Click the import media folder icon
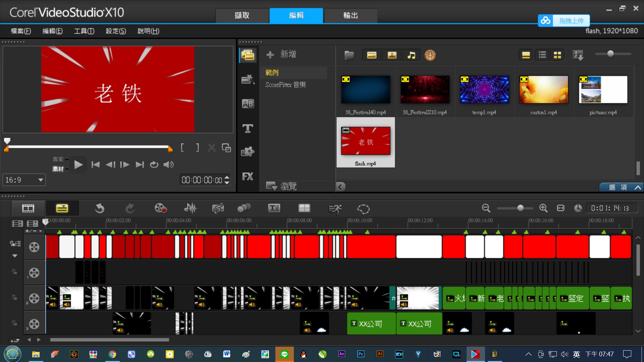This screenshot has height=362, width=644. [x=350, y=55]
